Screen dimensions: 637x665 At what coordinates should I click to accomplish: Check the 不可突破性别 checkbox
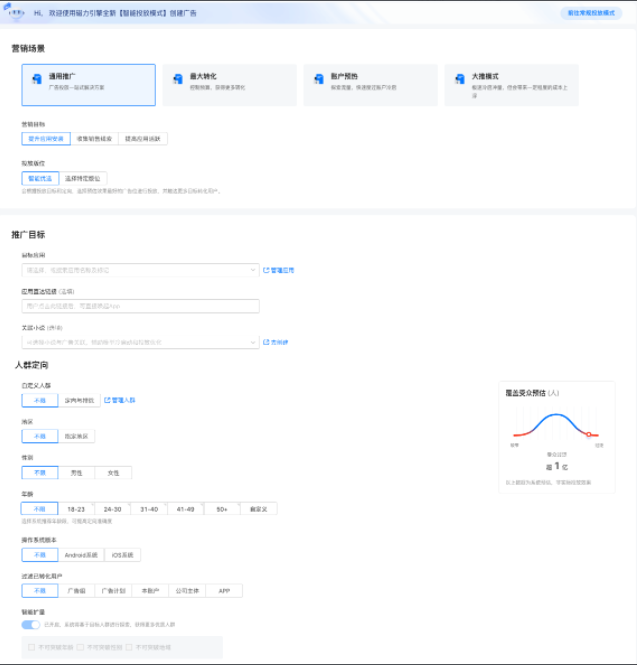[80, 647]
